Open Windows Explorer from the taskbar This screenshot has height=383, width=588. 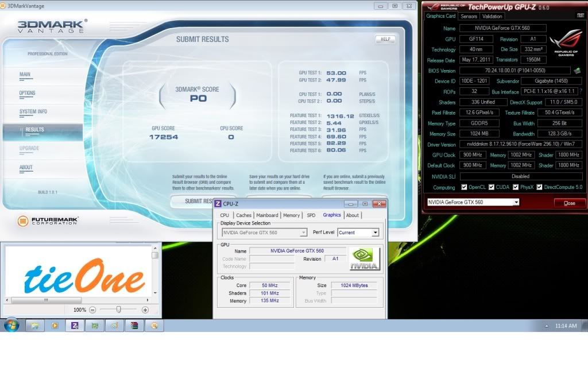click(35, 326)
